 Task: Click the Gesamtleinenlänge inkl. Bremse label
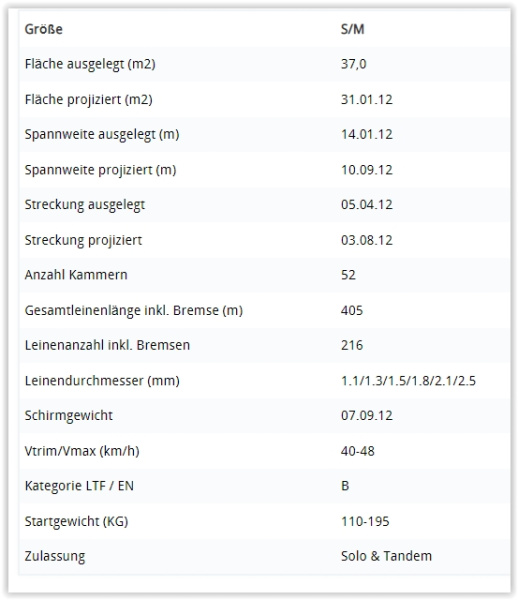134,310
